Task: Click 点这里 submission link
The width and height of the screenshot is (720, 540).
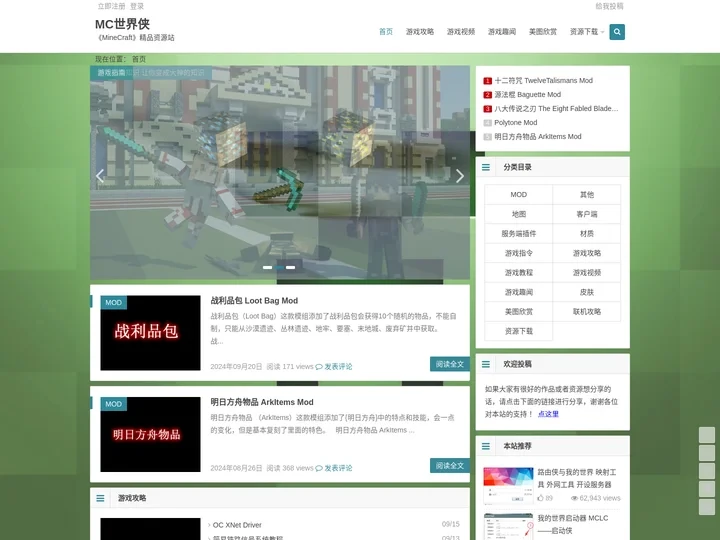Action: tap(548, 414)
